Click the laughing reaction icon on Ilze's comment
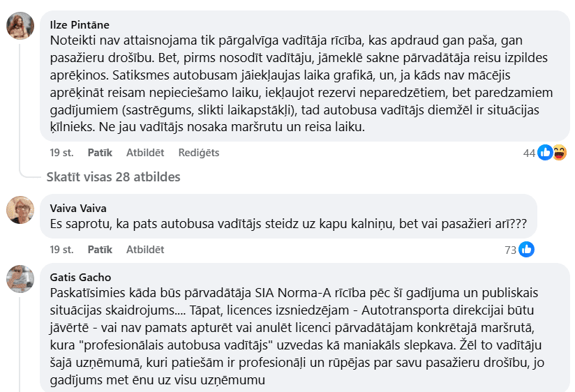 (x=559, y=153)
